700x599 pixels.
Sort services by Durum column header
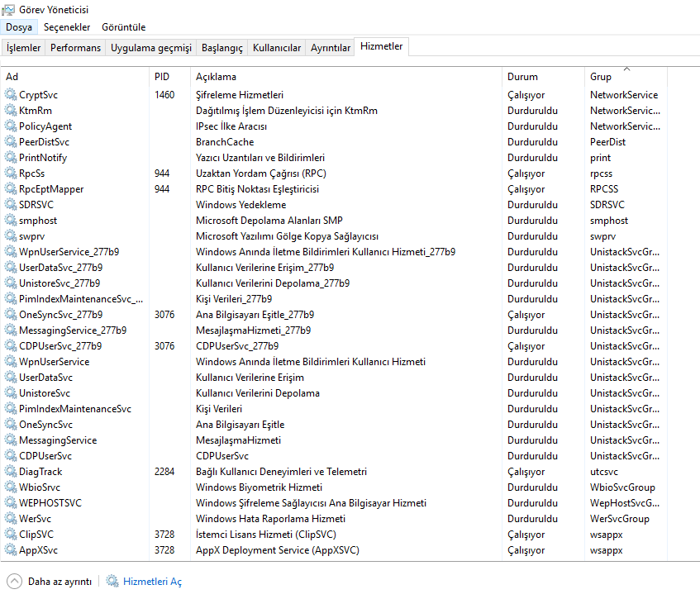pyautogui.click(x=522, y=77)
